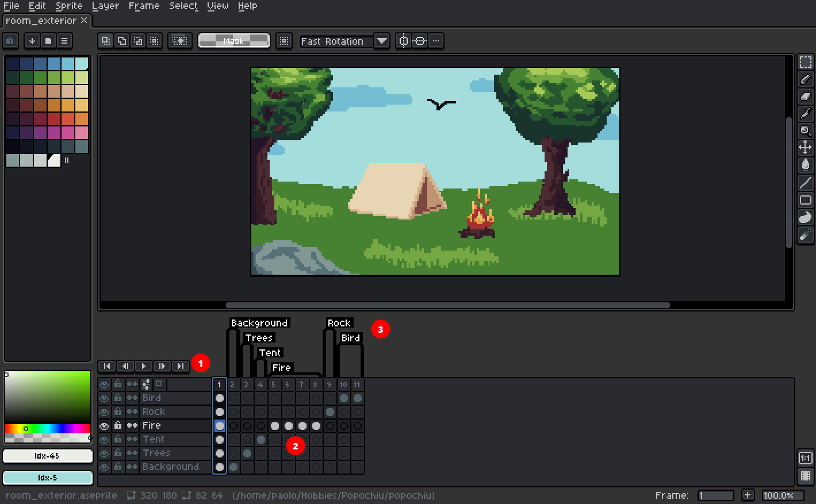816x504 pixels.
Task: Open the Edit menu
Action: (37, 6)
